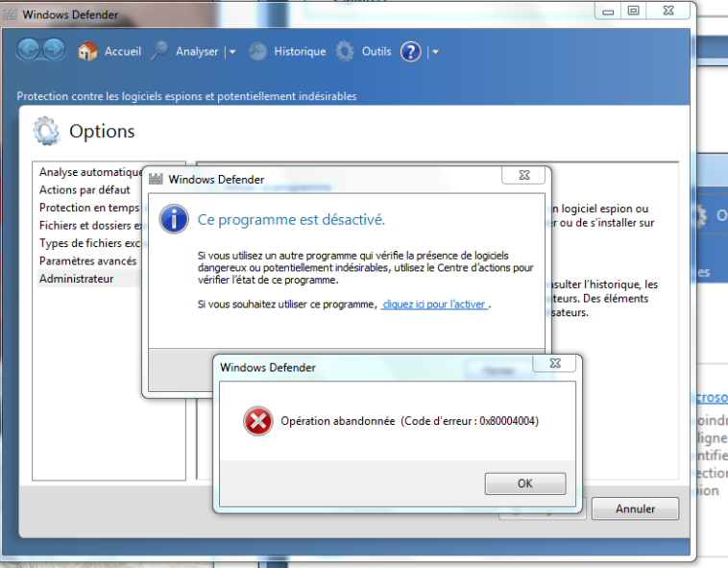Click the Outils gear icon

[x=345, y=51]
